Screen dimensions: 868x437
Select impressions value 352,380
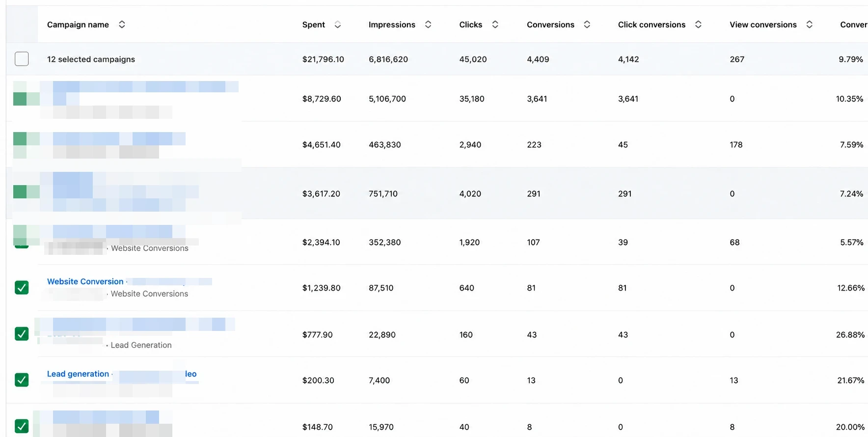(x=385, y=242)
